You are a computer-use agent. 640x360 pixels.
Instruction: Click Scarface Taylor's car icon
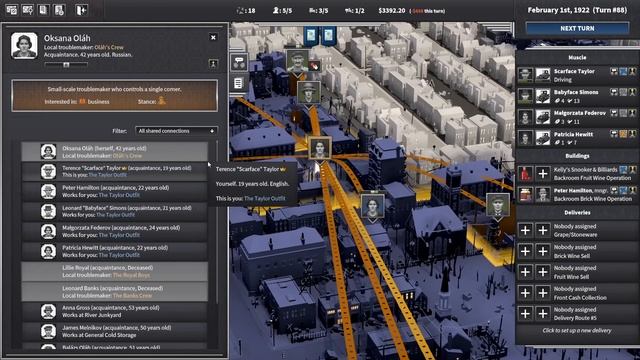tap(543, 75)
